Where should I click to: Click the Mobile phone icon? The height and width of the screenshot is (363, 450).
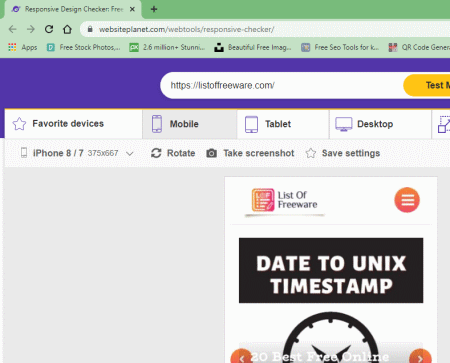(157, 124)
